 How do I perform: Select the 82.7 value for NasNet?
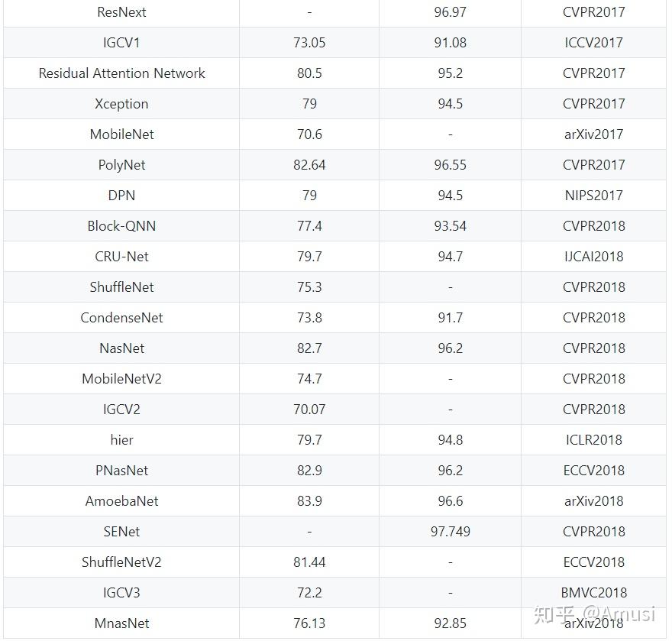pyautogui.click(x=309, y=348)
